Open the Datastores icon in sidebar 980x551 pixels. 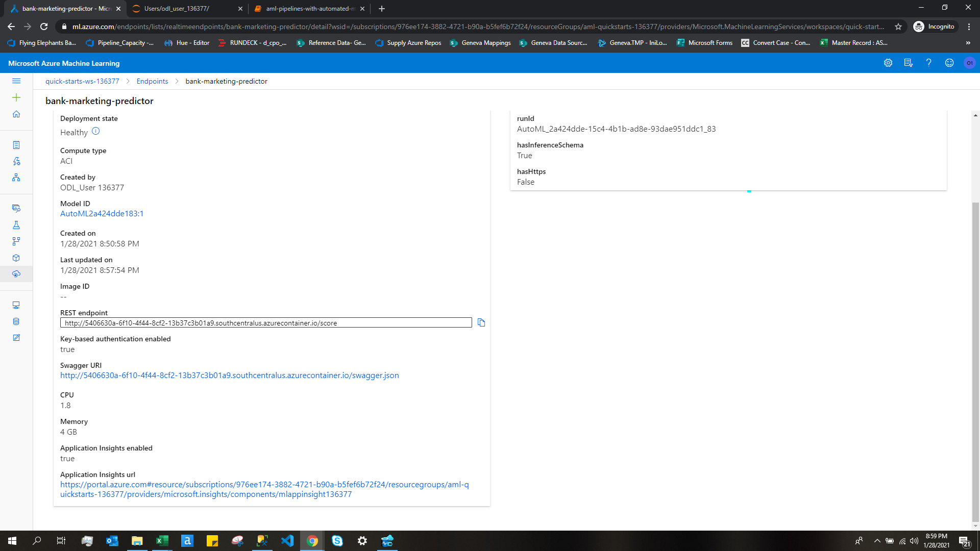click(x=16, y=321)
